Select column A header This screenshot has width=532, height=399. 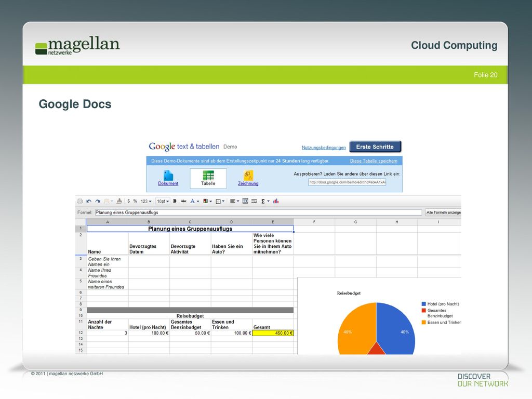[108, 222]
